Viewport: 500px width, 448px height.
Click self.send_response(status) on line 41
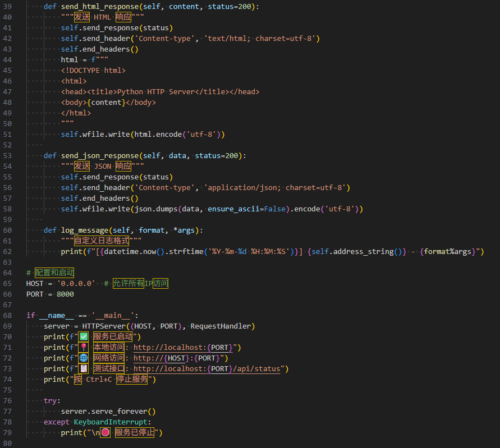click(x=117, y=27)
